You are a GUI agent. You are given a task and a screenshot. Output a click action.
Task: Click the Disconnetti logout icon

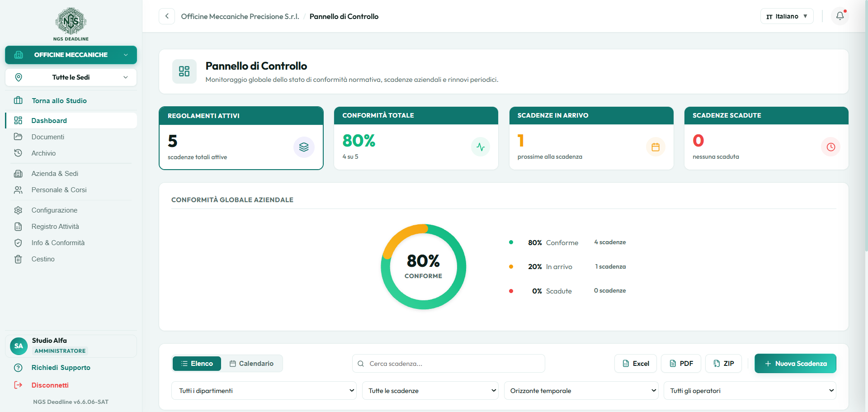click(18, 385)
